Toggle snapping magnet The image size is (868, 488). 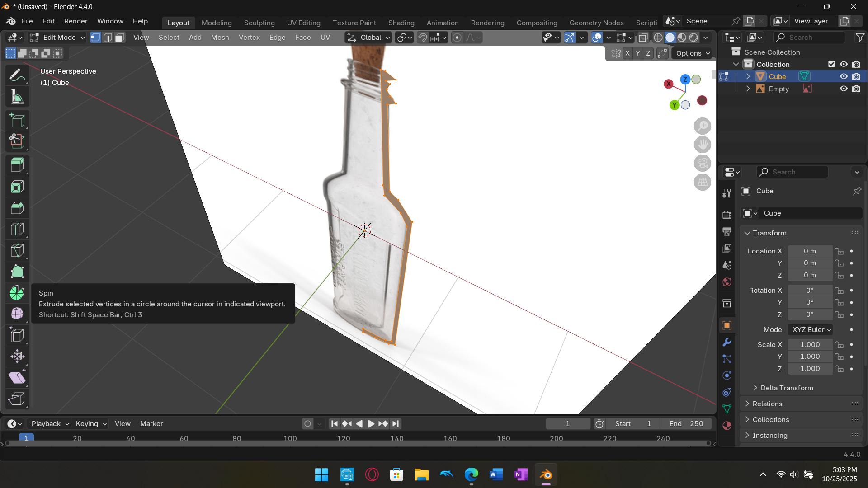[422, 38]
